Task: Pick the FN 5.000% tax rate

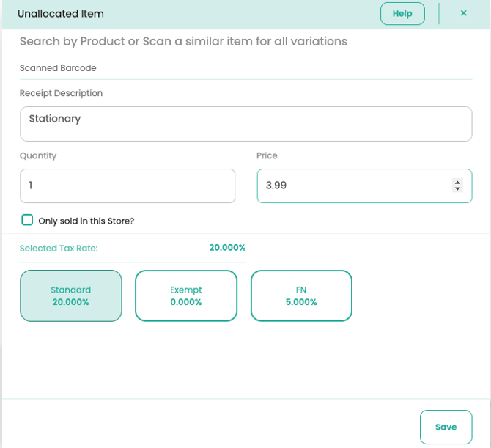Action: click(301, 296)
